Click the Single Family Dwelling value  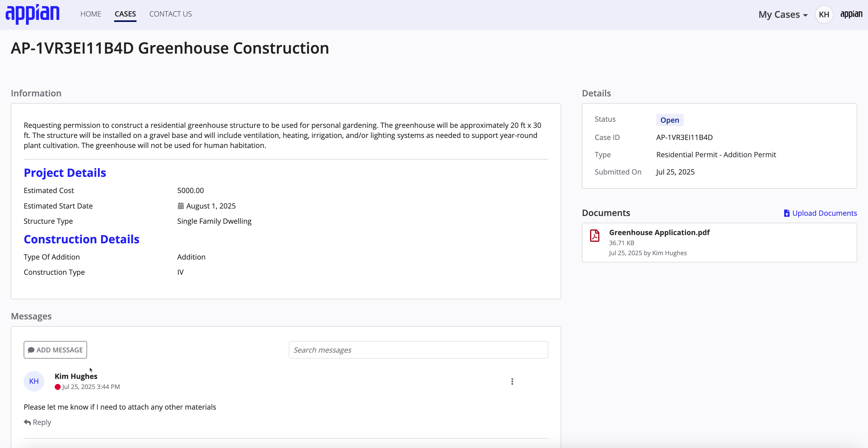[214, 221]
